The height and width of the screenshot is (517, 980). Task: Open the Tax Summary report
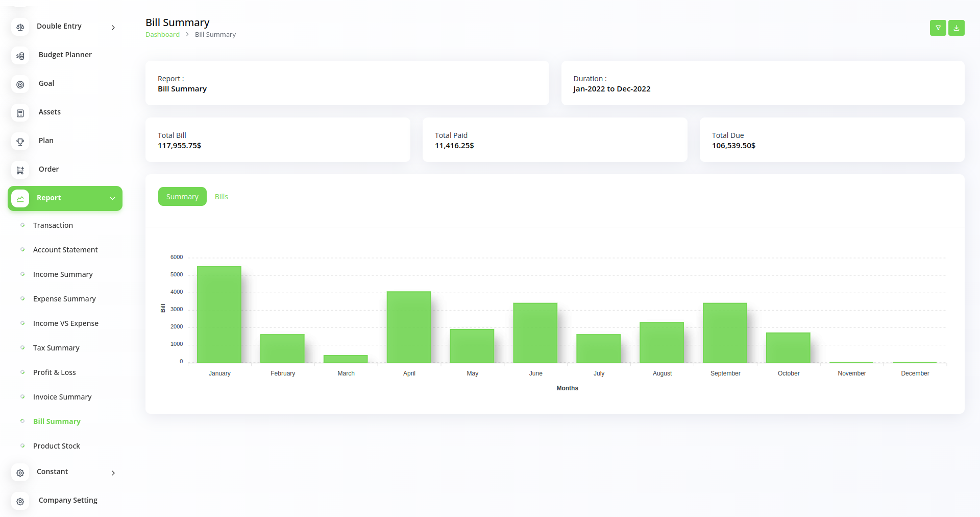(56, 348)
